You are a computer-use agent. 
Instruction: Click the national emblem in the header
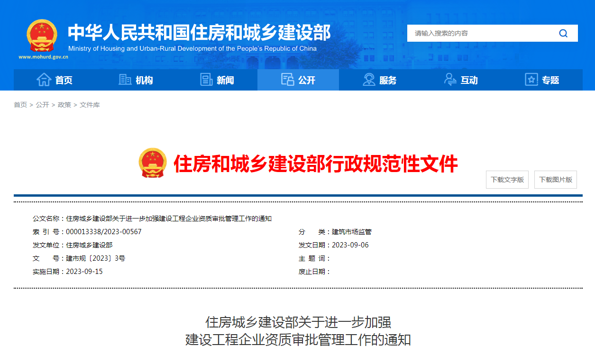(x=42, y=36)
